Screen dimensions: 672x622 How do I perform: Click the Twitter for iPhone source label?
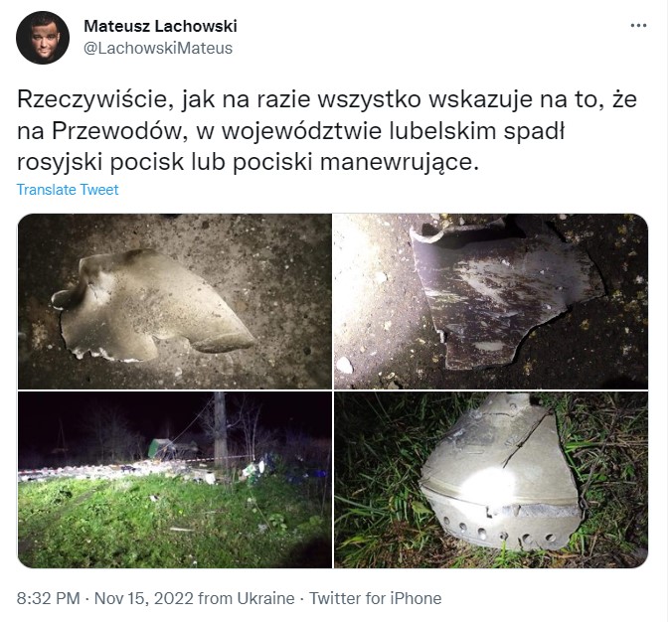click(x=376, y=598)
